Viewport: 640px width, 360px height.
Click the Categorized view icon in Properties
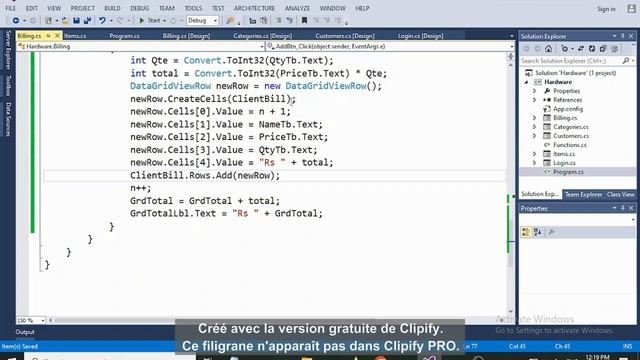(526, 232)
